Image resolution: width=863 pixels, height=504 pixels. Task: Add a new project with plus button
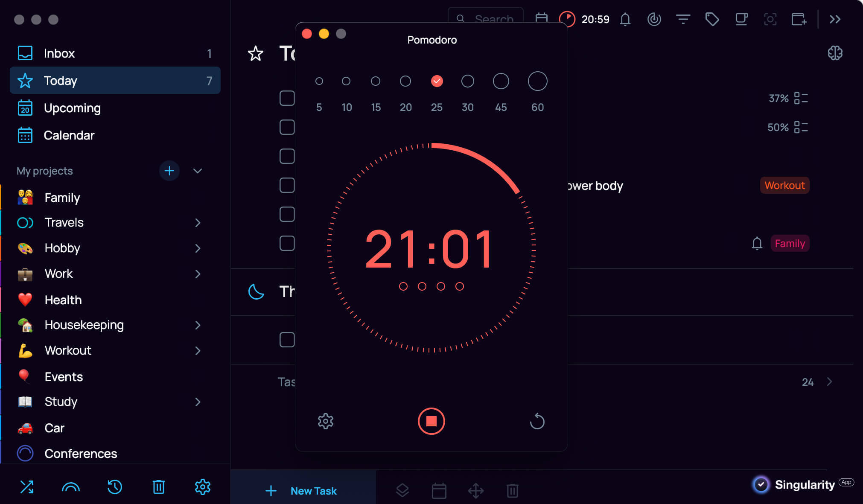(x=169, y=171)
